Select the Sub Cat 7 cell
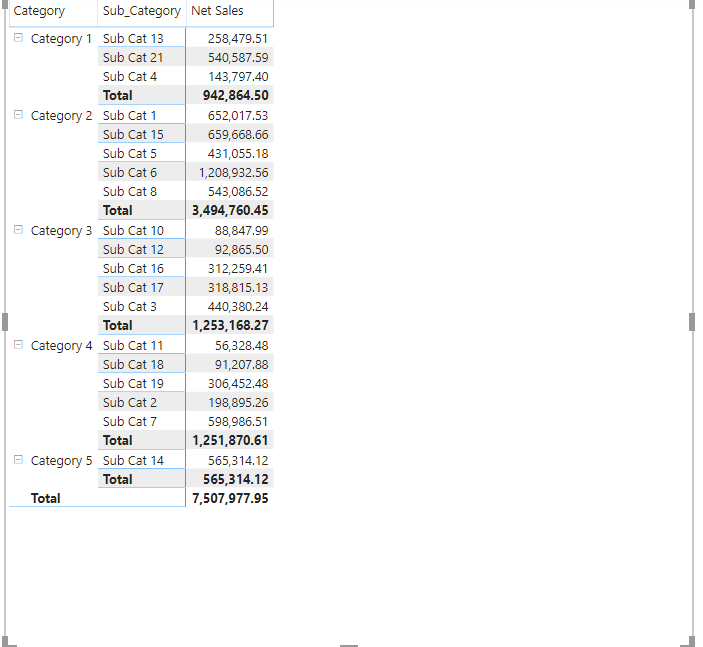Screen dimensions: 703x647 [x=141, y=422]
